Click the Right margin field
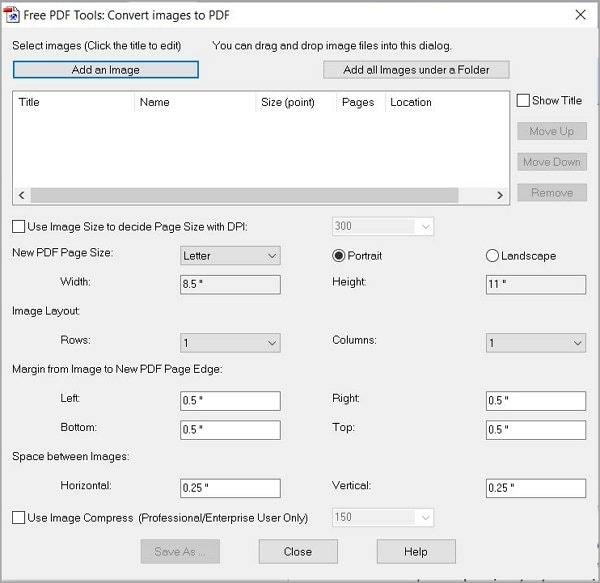This screenshot has height=583, width=600. click(536, 401)
